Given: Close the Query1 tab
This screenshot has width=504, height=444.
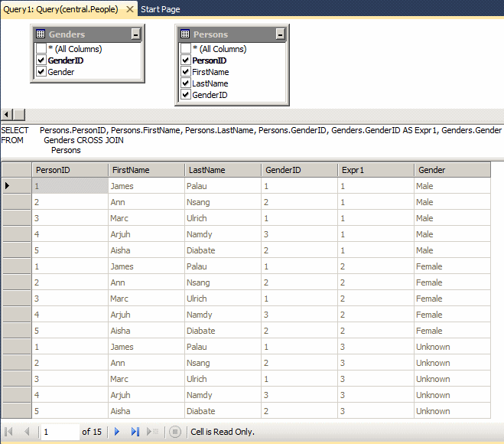Looking at the screenshot, I should (x=130, y=9).
